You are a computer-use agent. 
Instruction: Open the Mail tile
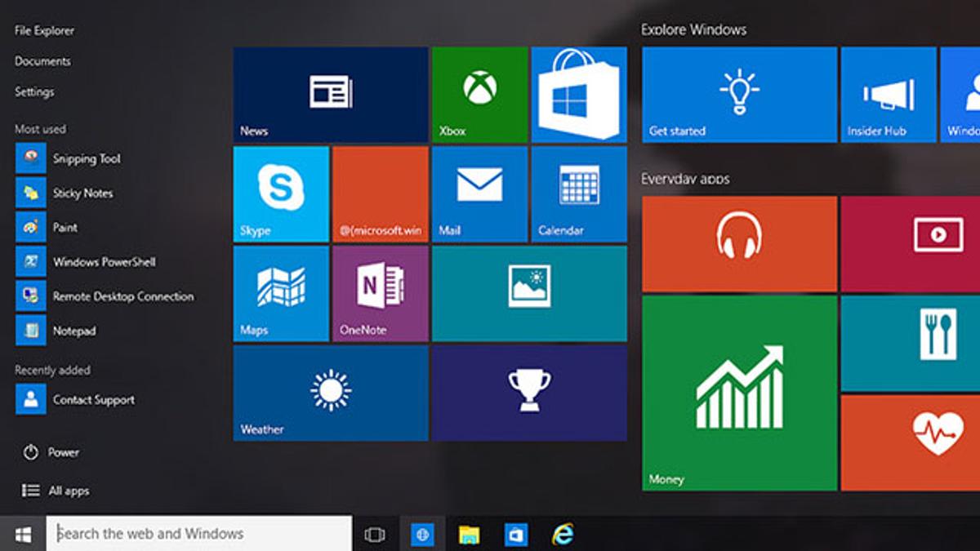coord(479,194)
